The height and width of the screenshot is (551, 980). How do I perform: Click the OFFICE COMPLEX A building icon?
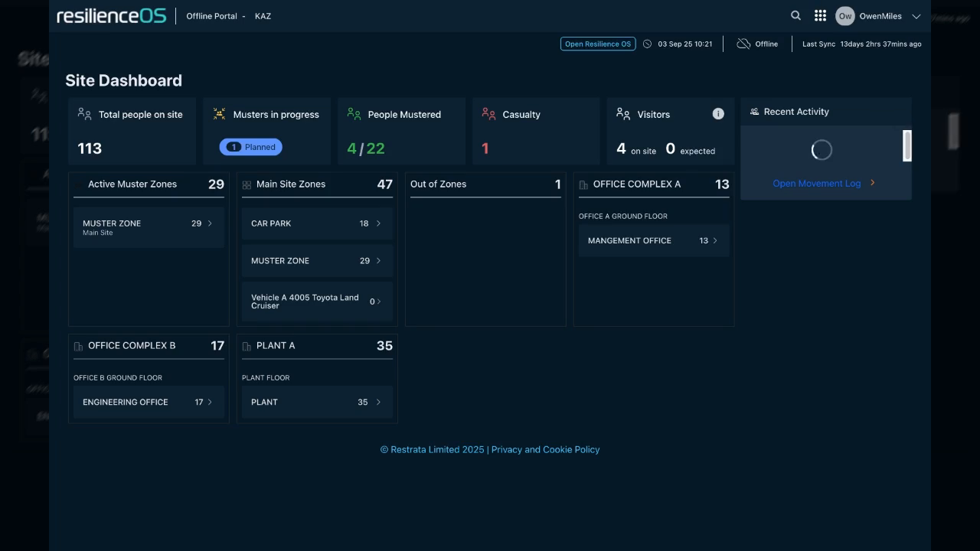(x=583, y=184)
